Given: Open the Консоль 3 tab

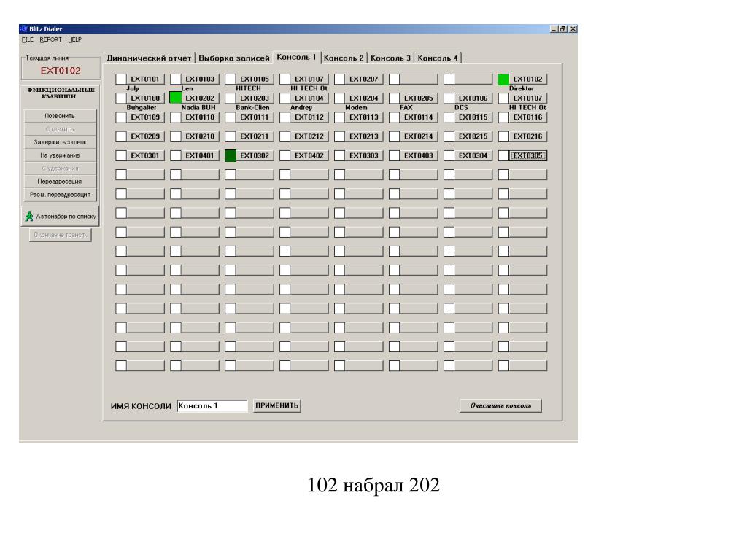Looking at the screenshot, I should pyautogui.click(x=391, y=58).
